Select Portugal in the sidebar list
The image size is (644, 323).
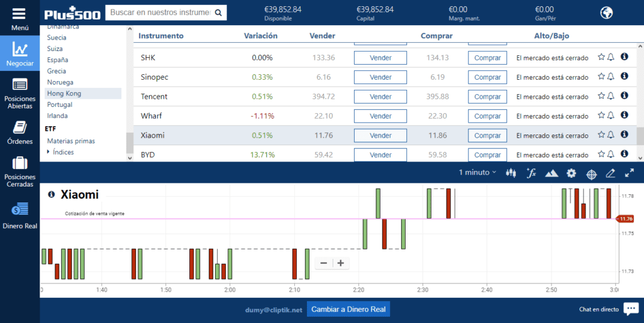click(60, 105)
